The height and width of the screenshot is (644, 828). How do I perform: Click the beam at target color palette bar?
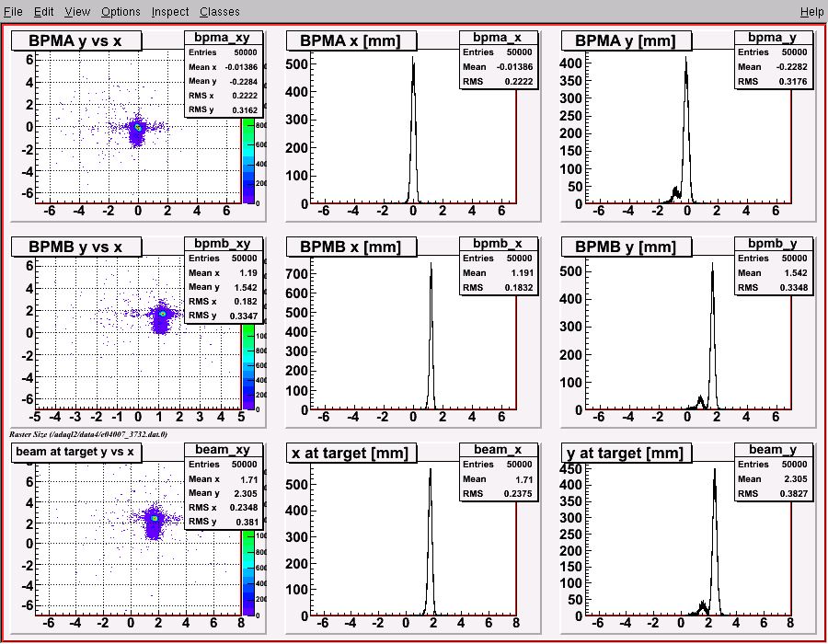(248, 573)
